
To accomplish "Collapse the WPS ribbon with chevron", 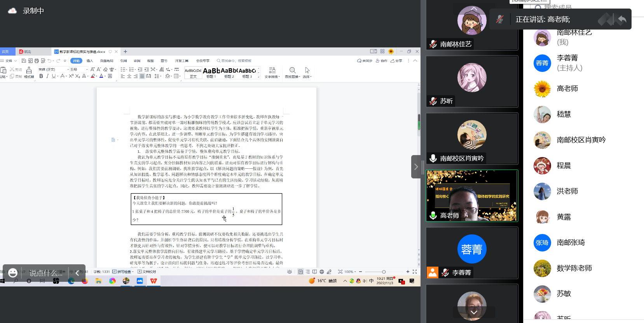I will (x=415, y=61).
